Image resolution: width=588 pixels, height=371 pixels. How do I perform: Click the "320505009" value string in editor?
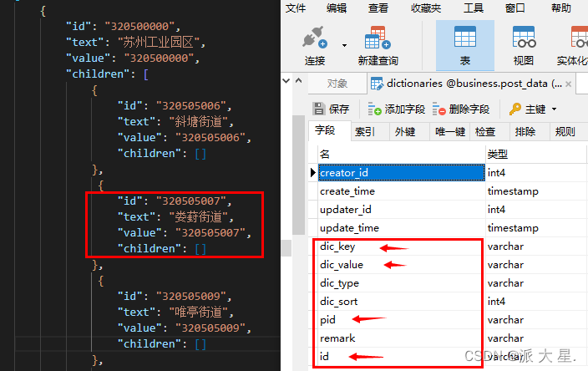pos(210,328)
